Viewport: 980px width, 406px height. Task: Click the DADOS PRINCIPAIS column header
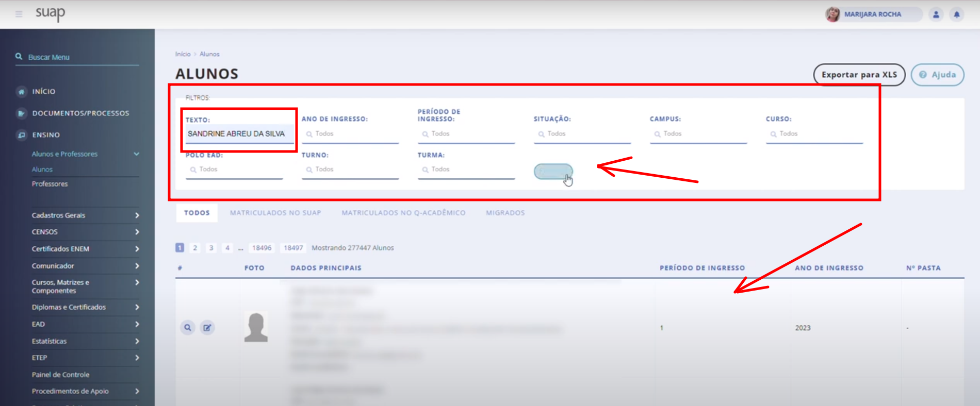326,268
